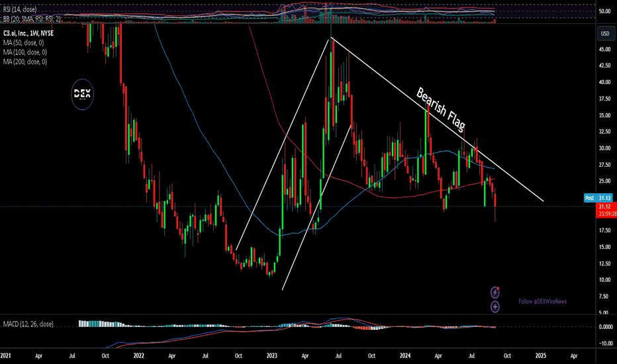Select the MA (200, close, 0) indicator legend
617x364 pixels.
click(x=25, y=62)
